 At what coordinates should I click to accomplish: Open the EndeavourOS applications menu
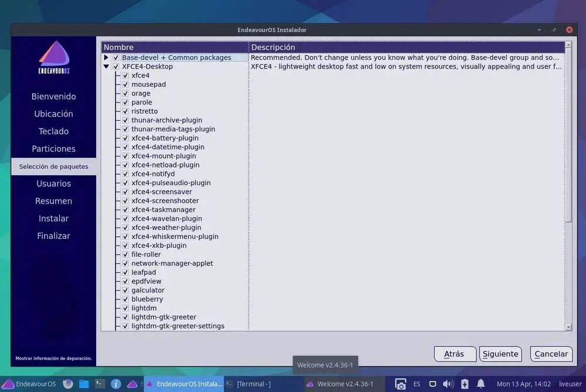[x=28, y=384]
